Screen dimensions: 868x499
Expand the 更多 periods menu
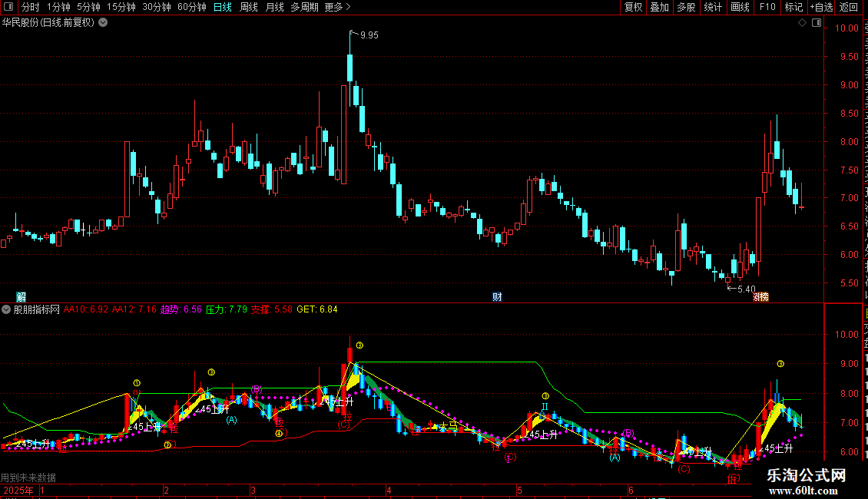[x=337, y=7]
